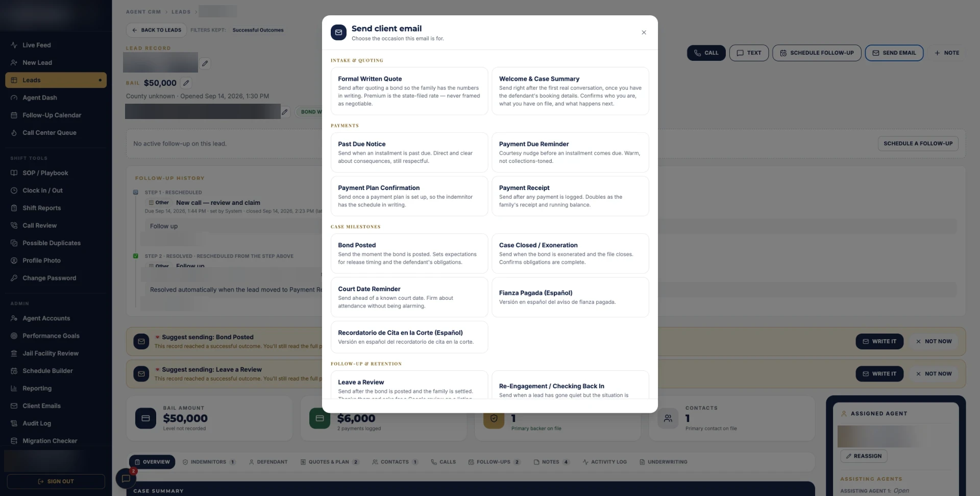Screen dimensions: 980x496
Task: Open Call Center Queue in sidebar
Action: pos(56,132)
